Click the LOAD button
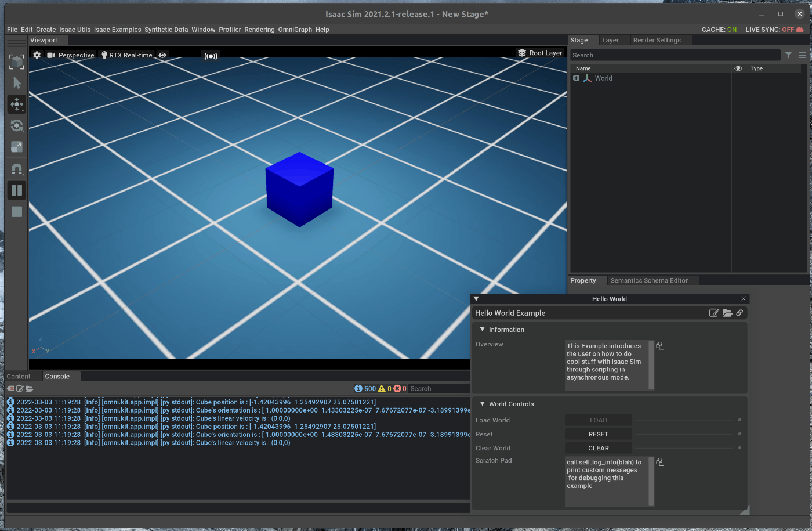Screen dimensions: 812x531 coord(599,420)
